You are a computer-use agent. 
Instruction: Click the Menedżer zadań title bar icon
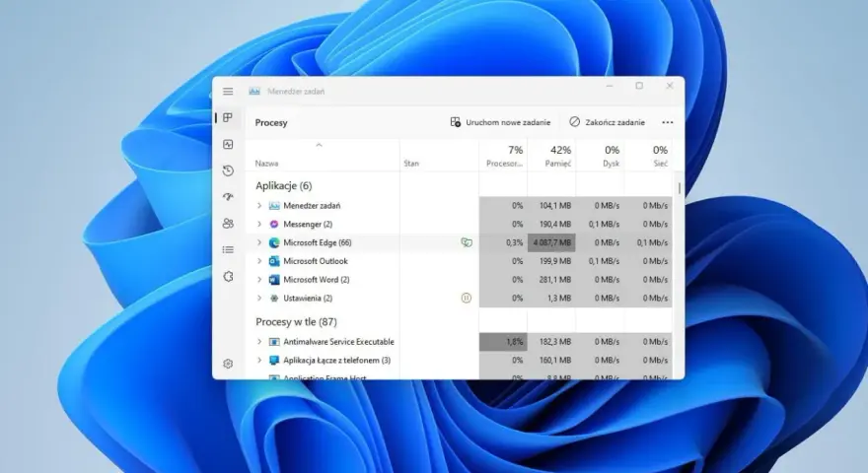(x=254, y=92)
